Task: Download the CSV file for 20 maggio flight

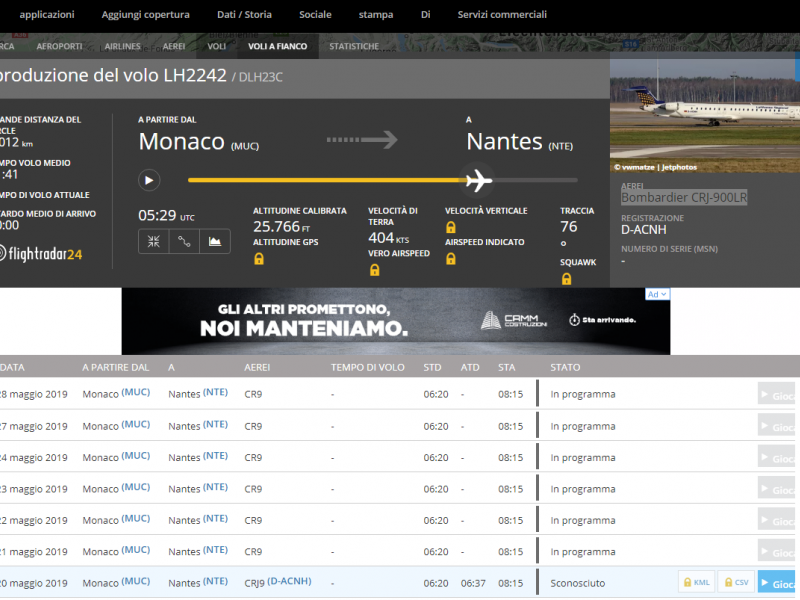Action: [736, 582]
